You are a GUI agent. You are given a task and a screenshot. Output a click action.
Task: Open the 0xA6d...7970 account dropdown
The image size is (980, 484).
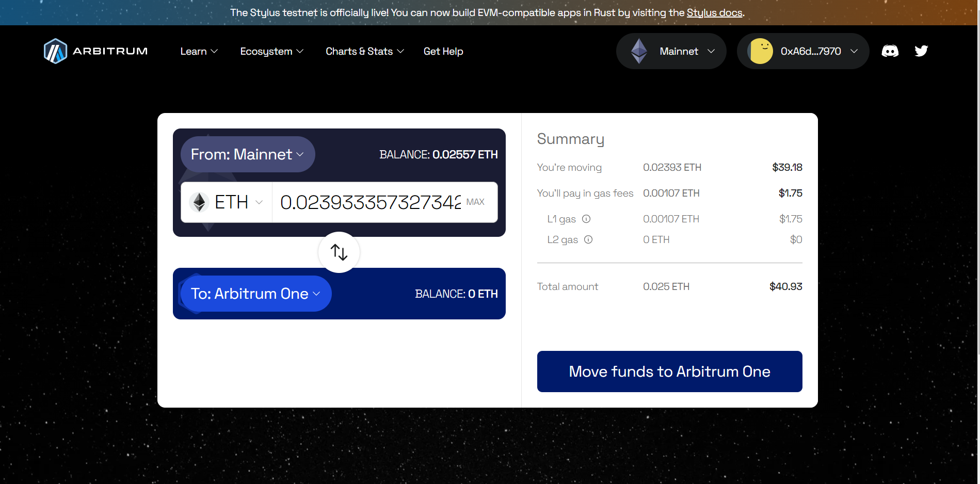[x=803, y=51]
